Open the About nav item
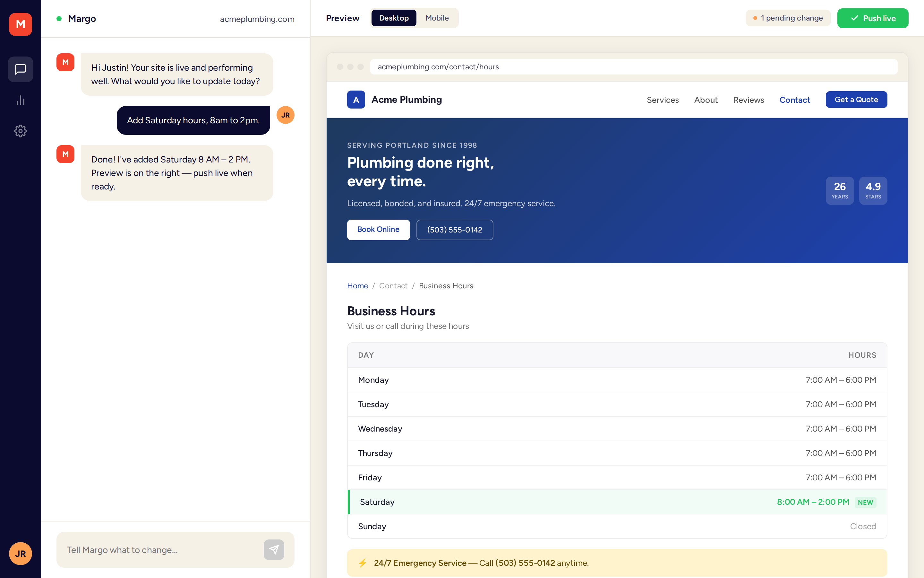This screenshot has width=924, height=578. click(x=706, y=100)
